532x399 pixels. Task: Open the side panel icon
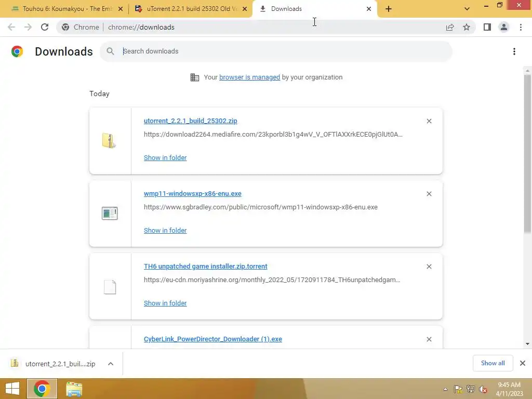(x=487, y=27)
